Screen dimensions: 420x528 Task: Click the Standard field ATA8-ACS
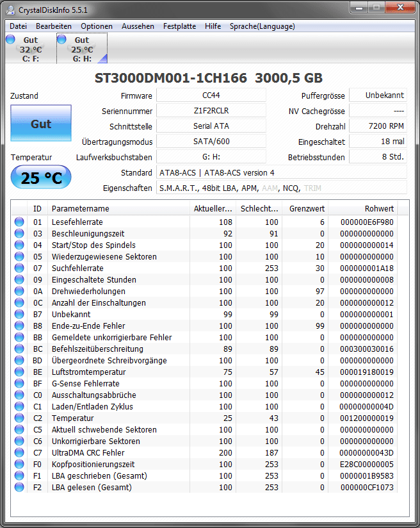click(x=281, y=172)
